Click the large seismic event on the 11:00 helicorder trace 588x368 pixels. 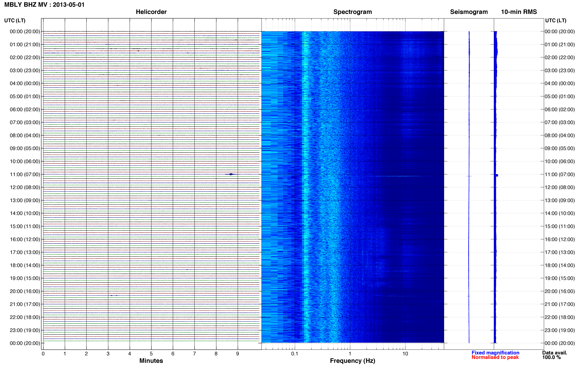[x=231, y=174]
